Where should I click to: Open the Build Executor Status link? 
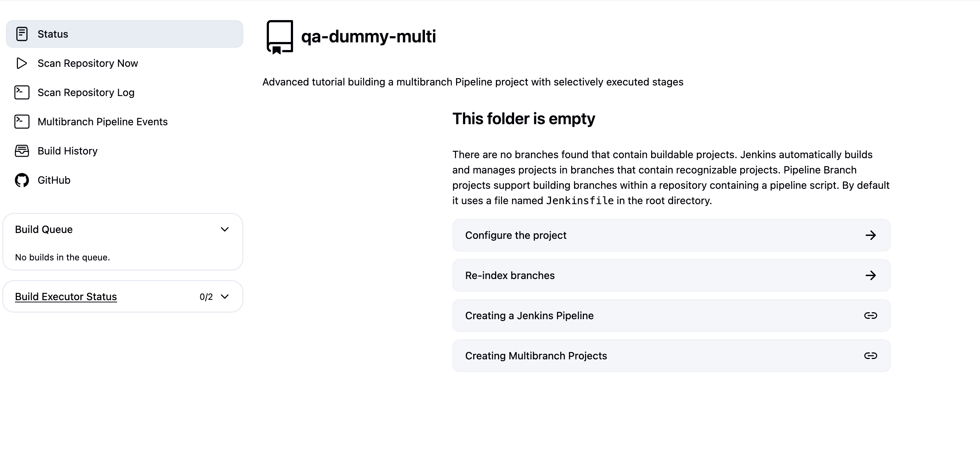pos(66,297)
